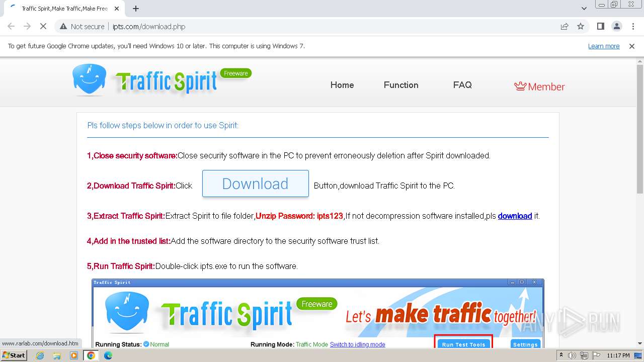
Task: Click the Close security software step label
Action: pos(132,155)
